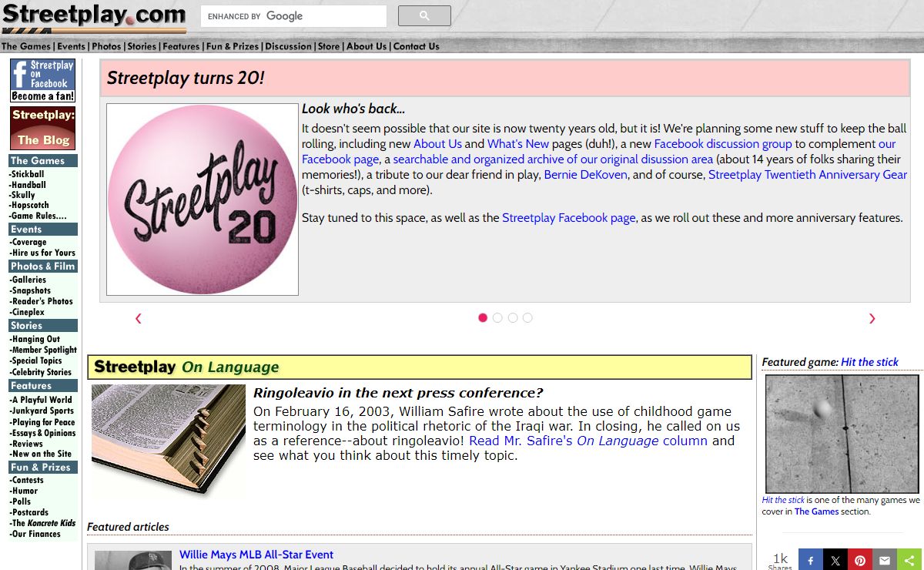Screen dimensions: 924x570
Task: Open Hit the stick featured game heading link
Action: coord(869,362)
